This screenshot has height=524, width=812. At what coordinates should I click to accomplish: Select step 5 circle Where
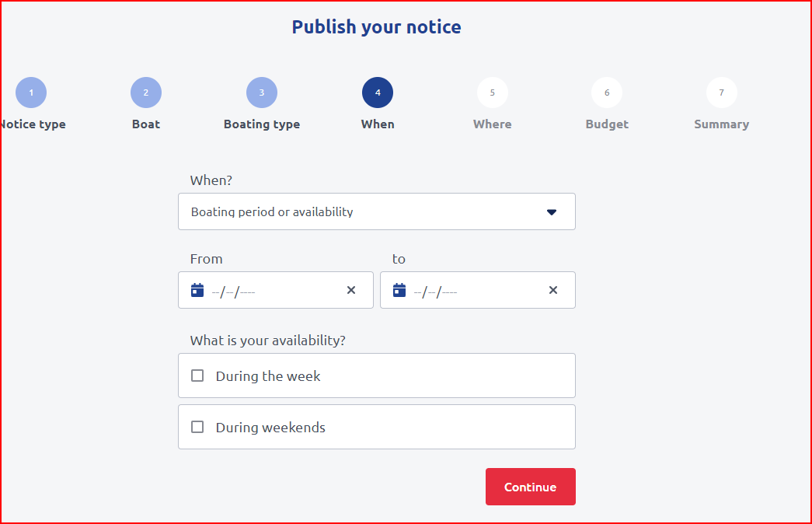click(x=493, y=93)
